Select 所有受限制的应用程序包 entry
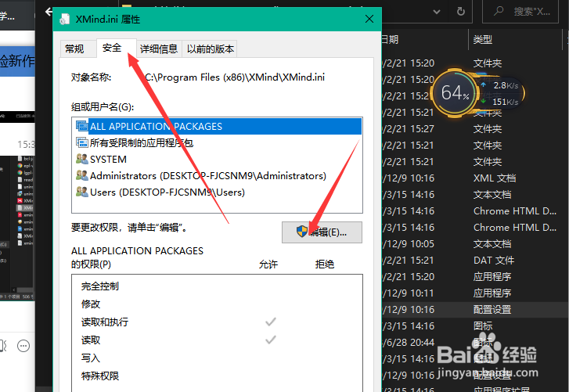 point(217,143)
